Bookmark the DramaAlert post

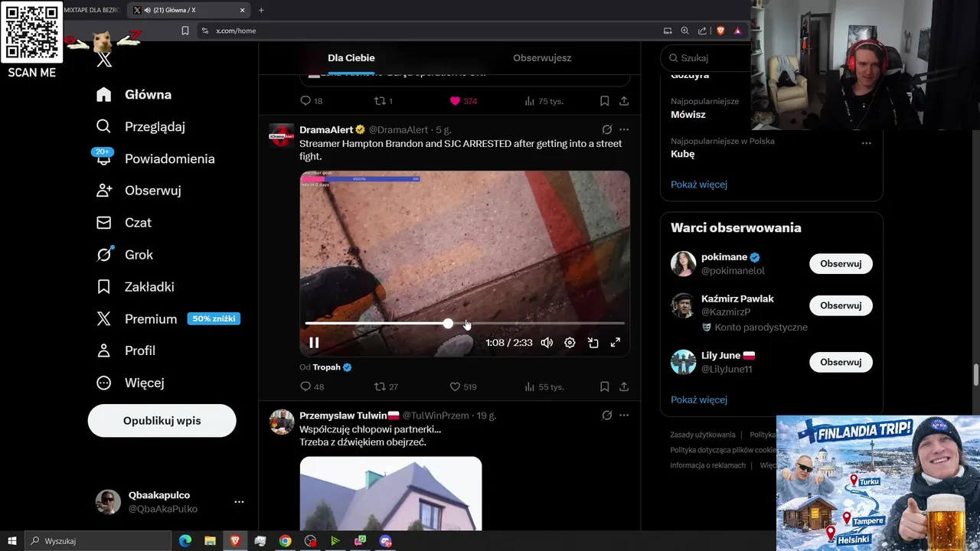[x=604, y=387]
